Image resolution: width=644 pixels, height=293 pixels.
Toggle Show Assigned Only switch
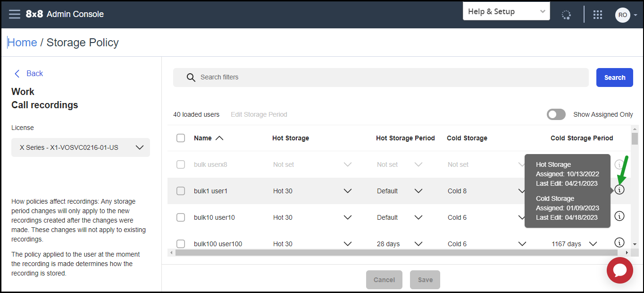click(556, 114)
